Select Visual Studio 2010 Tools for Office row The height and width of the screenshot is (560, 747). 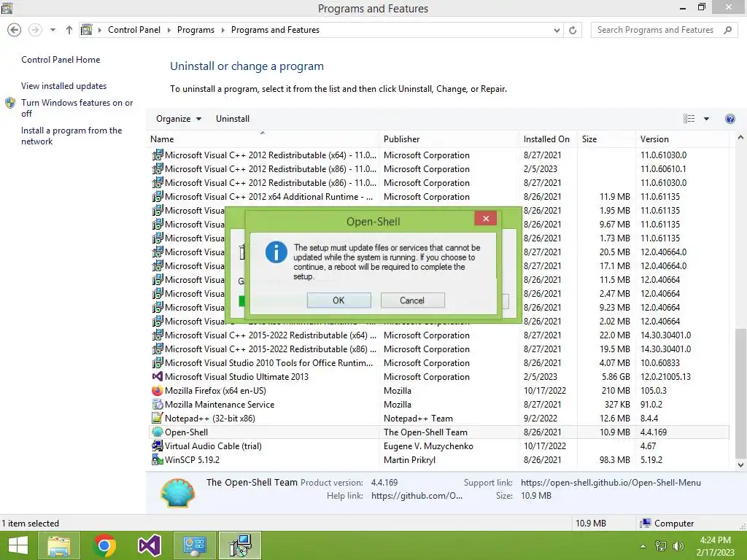coord(438,363)
